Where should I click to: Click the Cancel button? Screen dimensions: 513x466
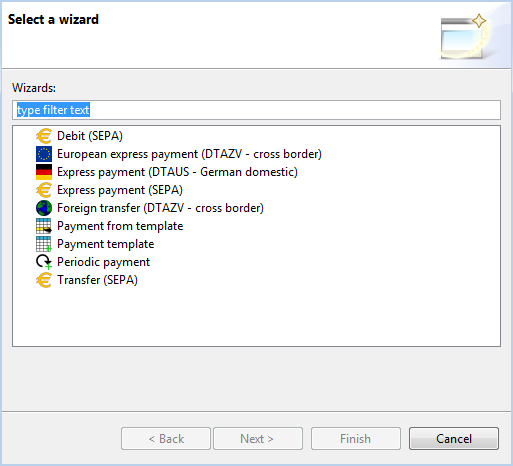tap(454, 439)
